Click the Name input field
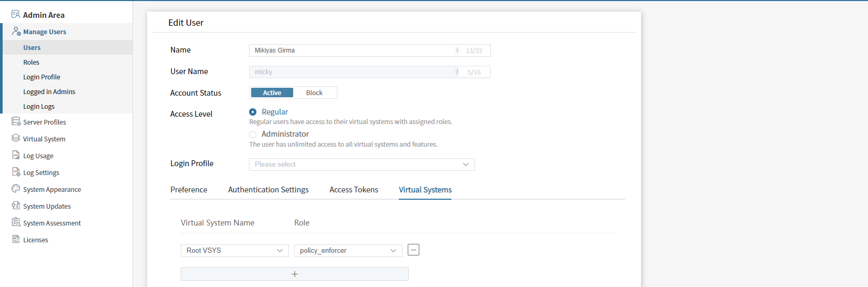868x287 pixels. [352, 50]
